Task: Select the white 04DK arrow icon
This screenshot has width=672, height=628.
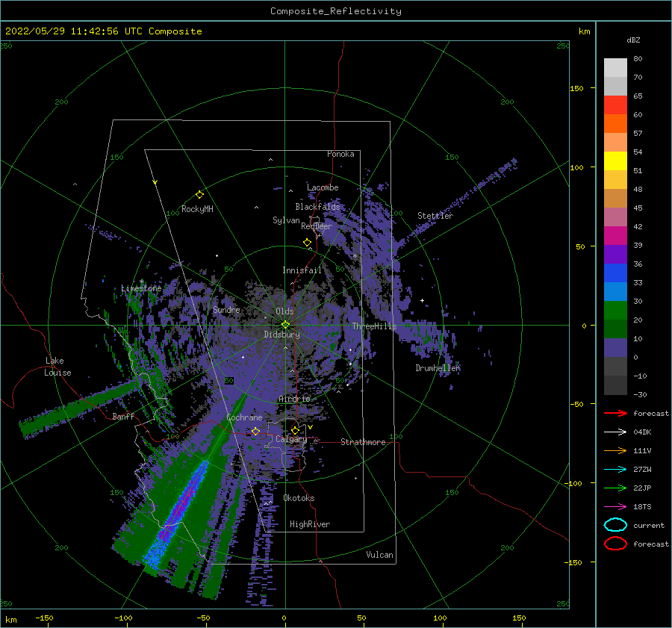Action: pos(615,432)
